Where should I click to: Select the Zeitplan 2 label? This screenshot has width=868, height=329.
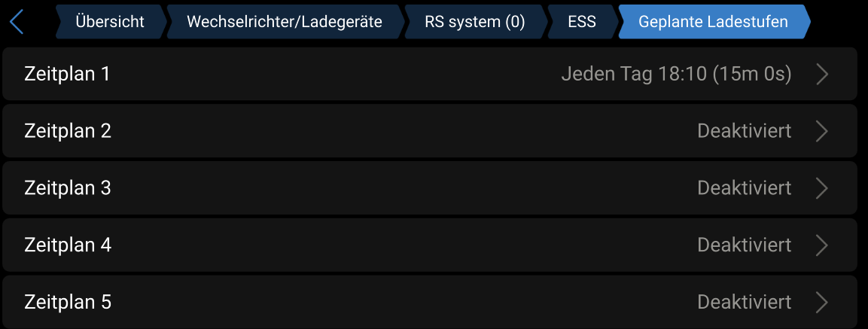68,131
